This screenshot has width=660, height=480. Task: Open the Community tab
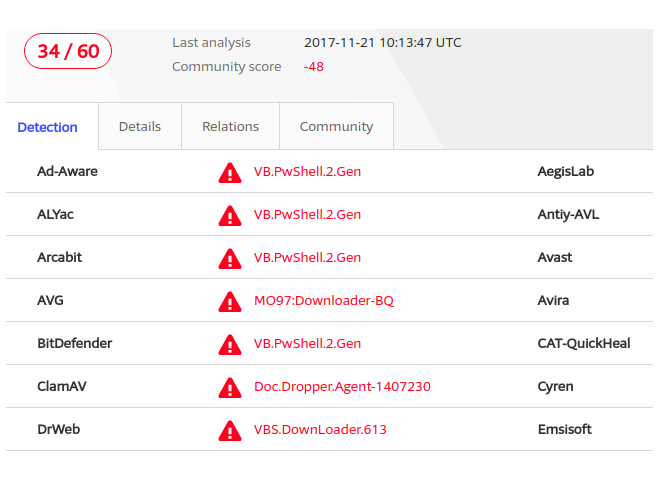(x=336, y=126)
